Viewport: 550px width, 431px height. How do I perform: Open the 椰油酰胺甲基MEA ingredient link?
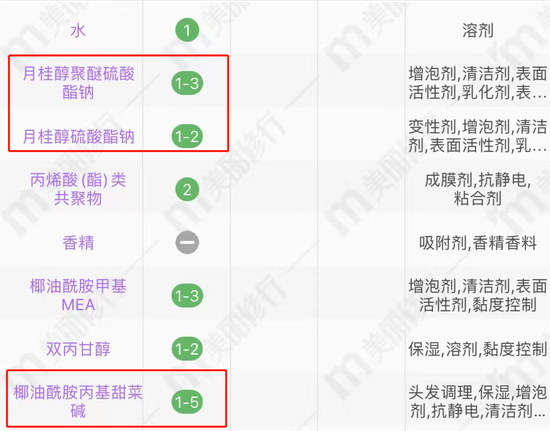coord(78,295)
